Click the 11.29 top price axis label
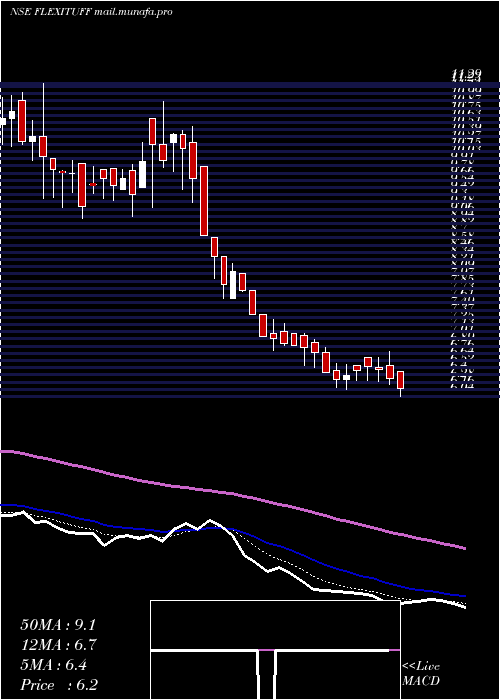Screen dimensions: 500x700 pyautogui.click(x=466, y=74)
